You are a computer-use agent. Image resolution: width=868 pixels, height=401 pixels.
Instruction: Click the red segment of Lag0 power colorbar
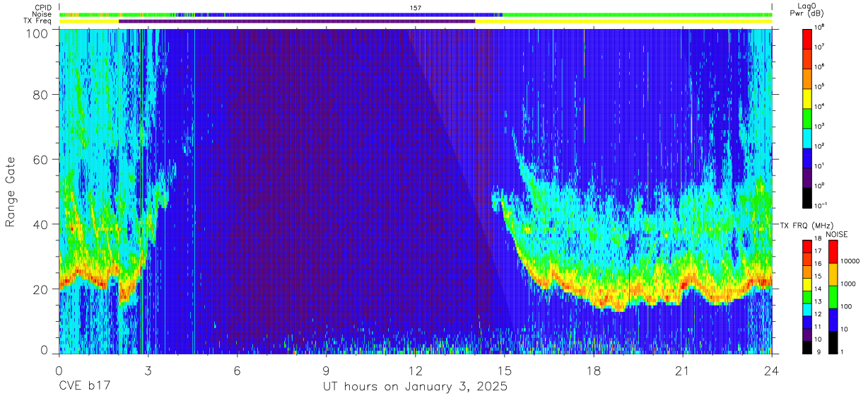[807, 37]
